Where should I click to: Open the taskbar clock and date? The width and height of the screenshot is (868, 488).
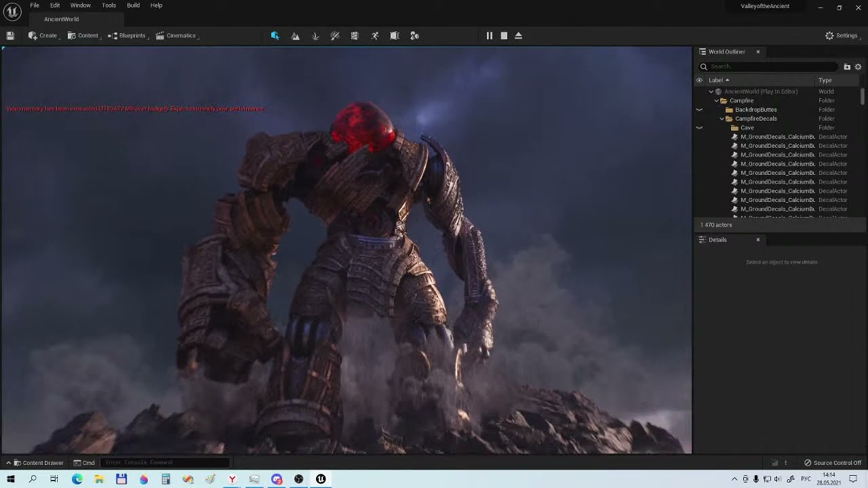(829, 479)
